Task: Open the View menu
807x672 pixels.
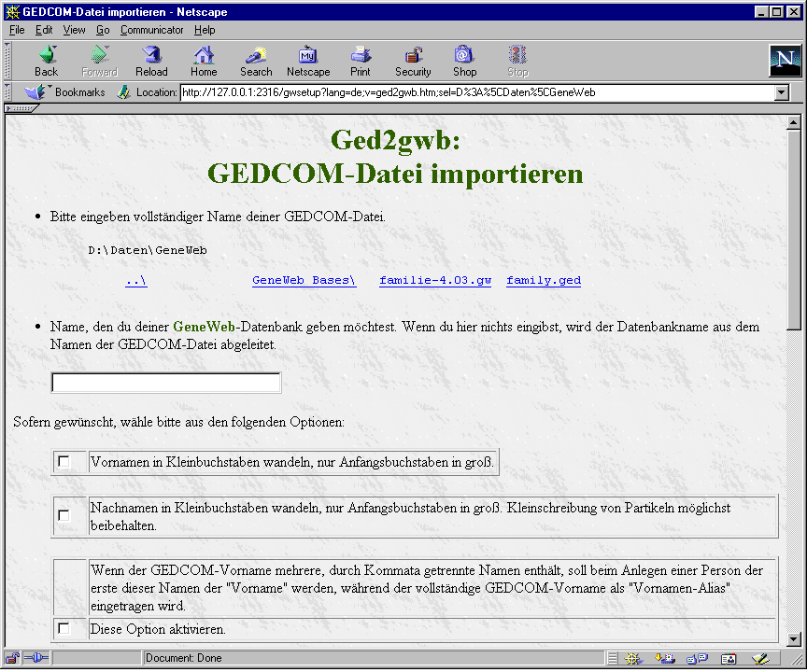Action: point(74,30)
